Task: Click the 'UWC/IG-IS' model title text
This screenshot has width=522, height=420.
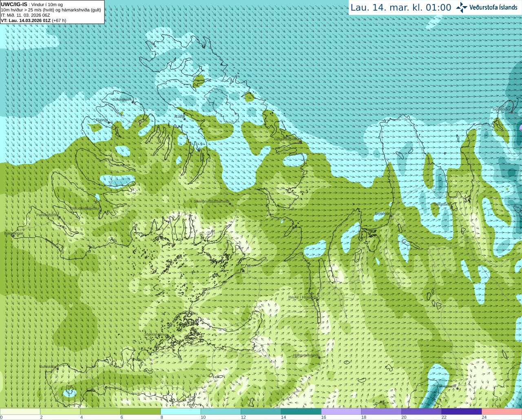Action: pyautogui.click(x=14, y=4)
